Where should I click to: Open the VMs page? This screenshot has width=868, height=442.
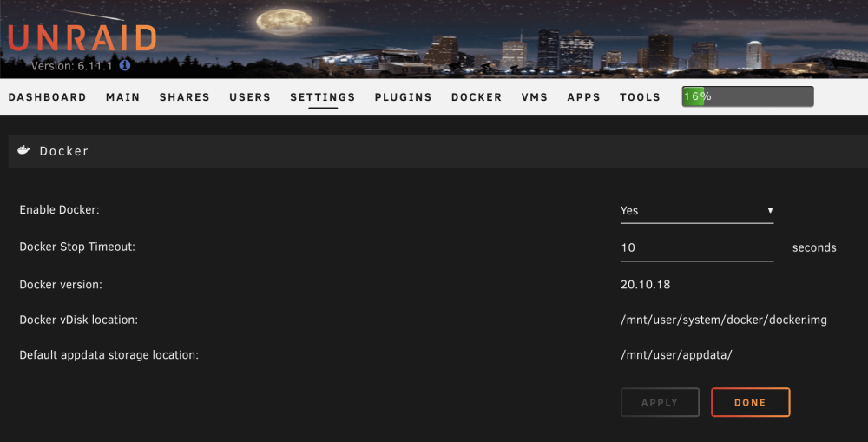click(534, 97)
